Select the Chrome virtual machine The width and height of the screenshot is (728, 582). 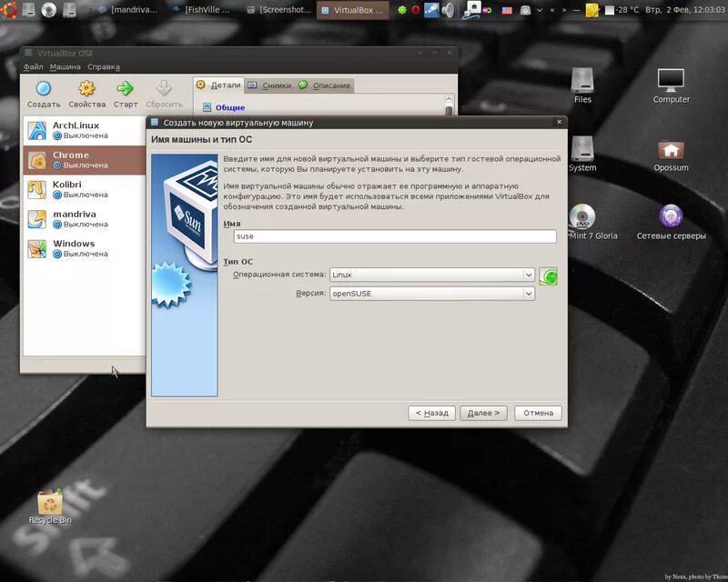(85, 160)
